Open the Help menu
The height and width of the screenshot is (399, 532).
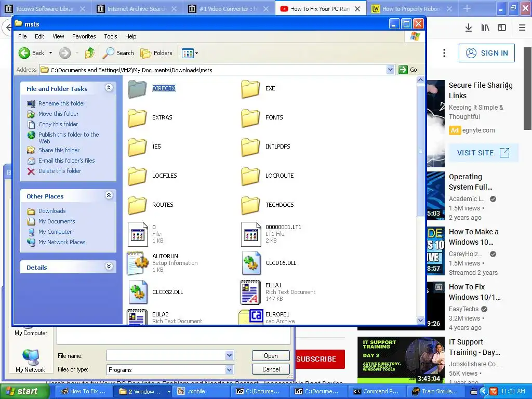click(x=130, y=36)
